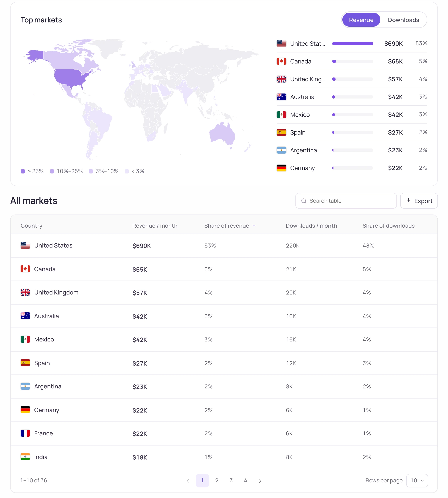Click the ≥ 25% legend swatch

point(23,171)
